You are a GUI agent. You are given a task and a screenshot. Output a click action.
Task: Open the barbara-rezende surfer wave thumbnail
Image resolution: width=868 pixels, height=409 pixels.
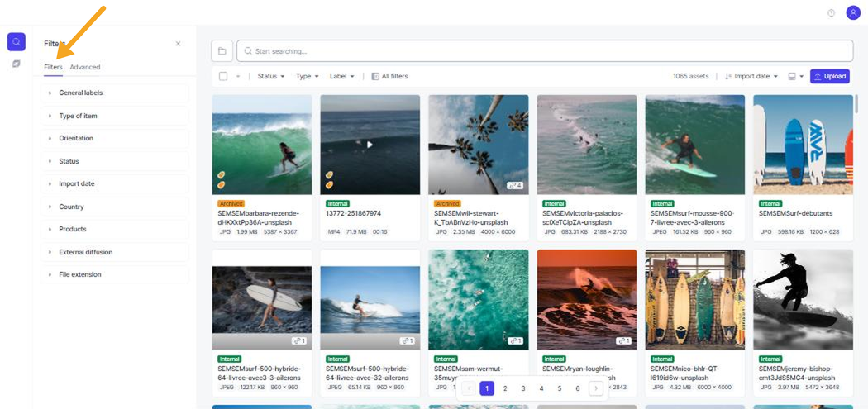262,145
